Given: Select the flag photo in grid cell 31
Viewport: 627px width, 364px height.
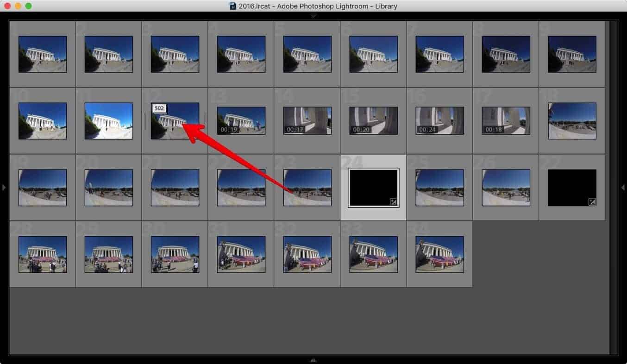Looking at the screenshot, I should click(x=241, y=254).
